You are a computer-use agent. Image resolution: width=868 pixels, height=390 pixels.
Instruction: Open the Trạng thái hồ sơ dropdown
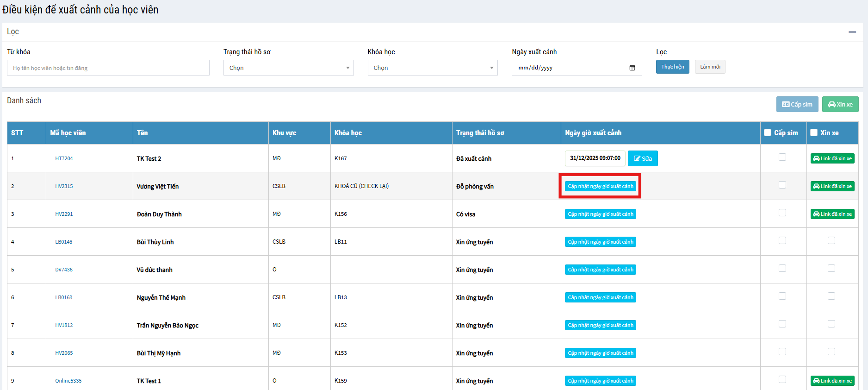click(288, 68)
